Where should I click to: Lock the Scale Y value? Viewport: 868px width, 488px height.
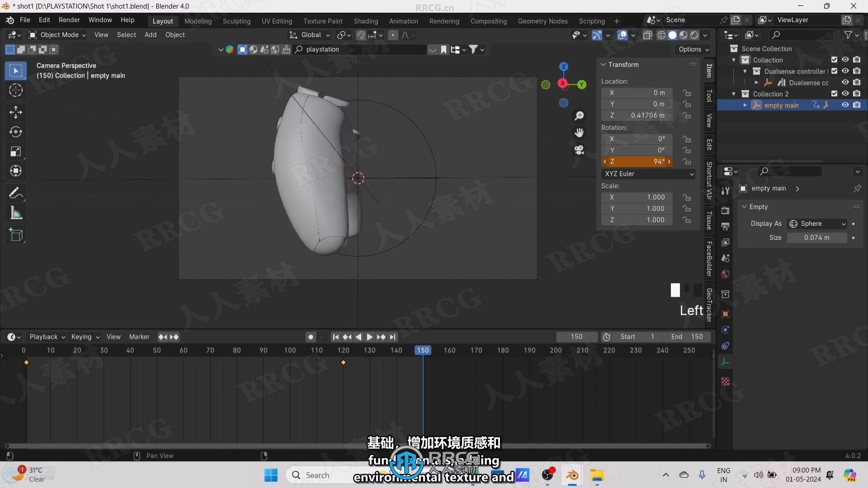coord(687,208)
